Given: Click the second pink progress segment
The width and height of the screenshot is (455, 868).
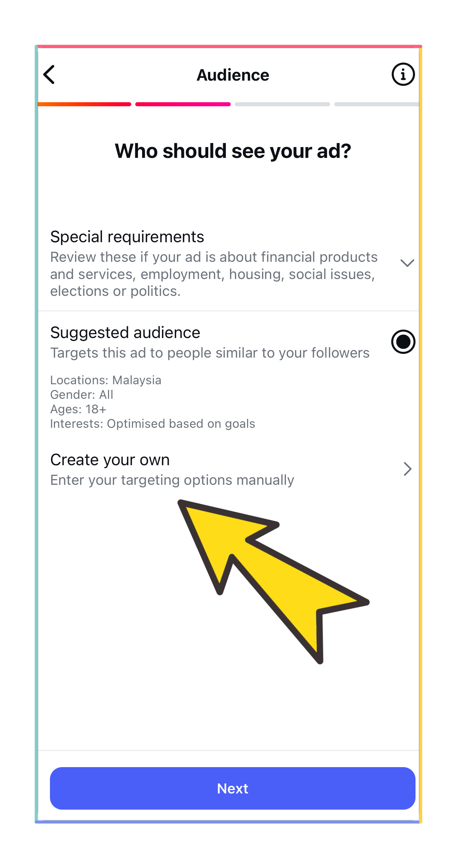Looking at the screenshot, I should [183, 104].
